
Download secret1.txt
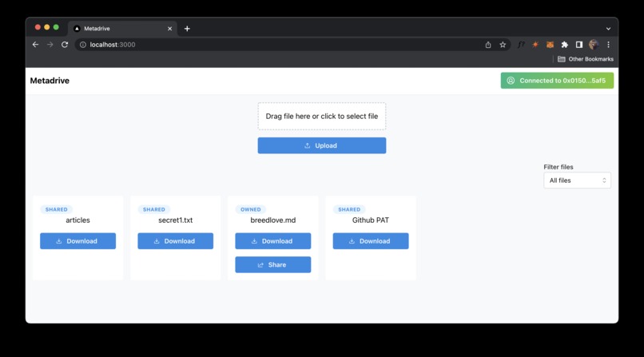pos(175,241)
